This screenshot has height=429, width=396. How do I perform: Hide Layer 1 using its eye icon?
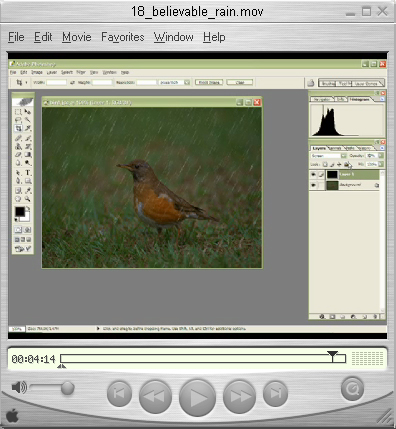coord(313,174)
